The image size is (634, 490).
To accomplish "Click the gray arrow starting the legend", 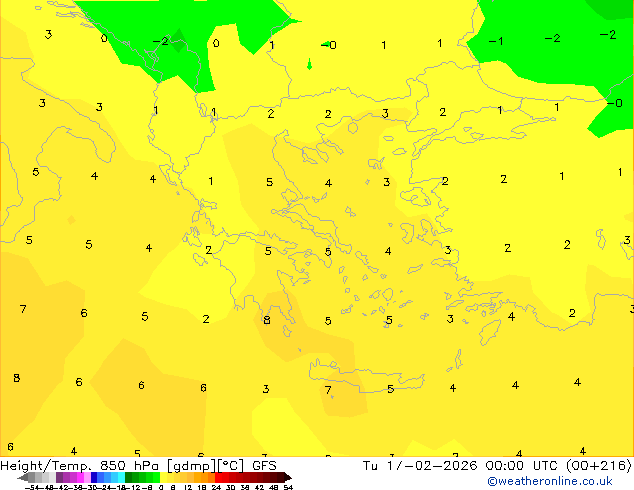I will [x=23, y=478].
